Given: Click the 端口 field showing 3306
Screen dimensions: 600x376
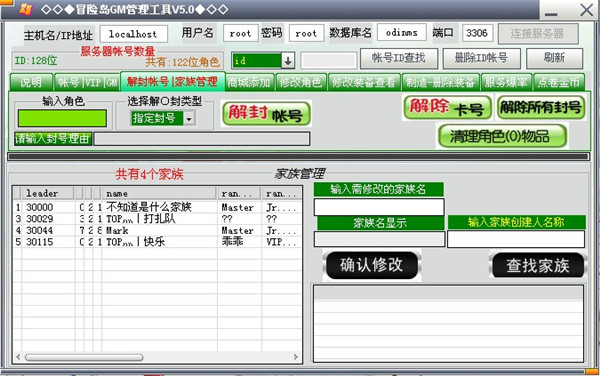Looking at the screenshot, I should [477, 33].
